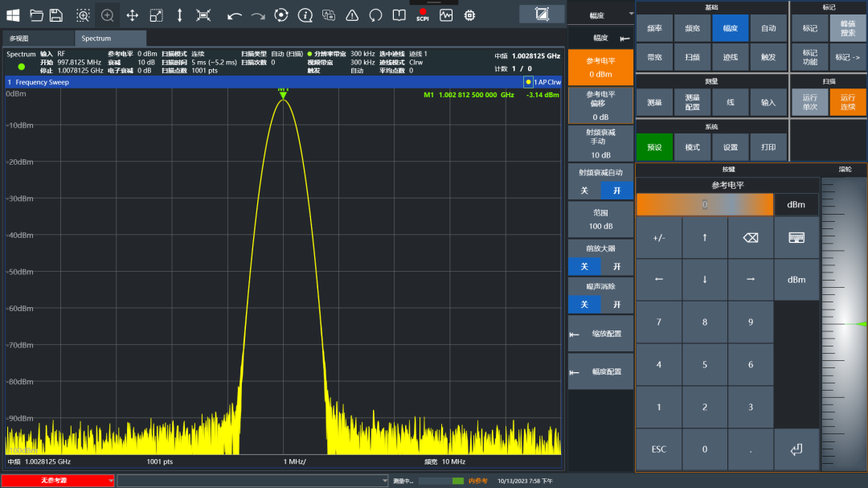Click the dBm unit button beside input
The height and width of the screenshot is (488, 868).
(796, 204)
